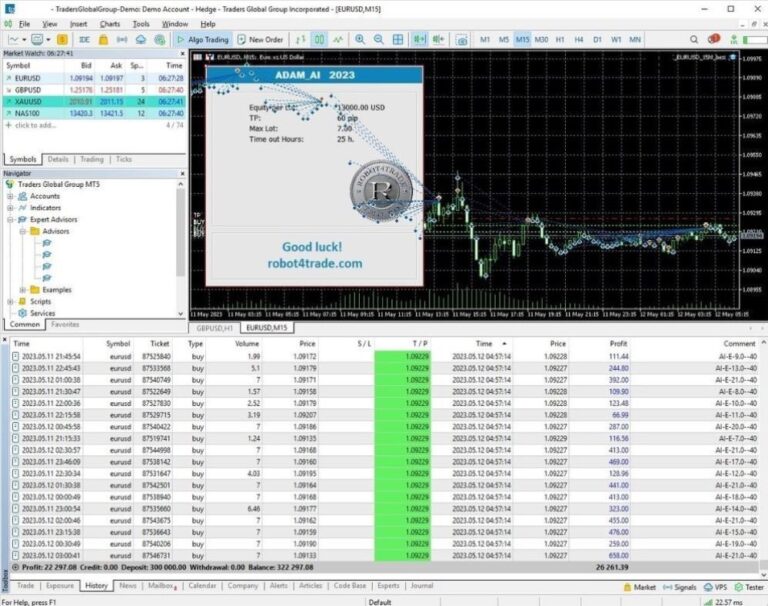Expand the Indicators tree node
This screenshot has height=606, width=768.
coord(10,208)
